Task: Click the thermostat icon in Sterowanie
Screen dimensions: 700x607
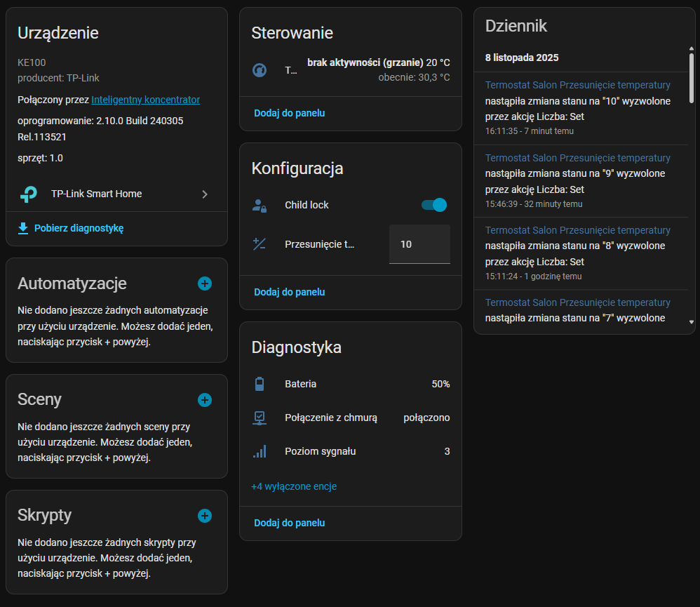Action: point(260,70)
